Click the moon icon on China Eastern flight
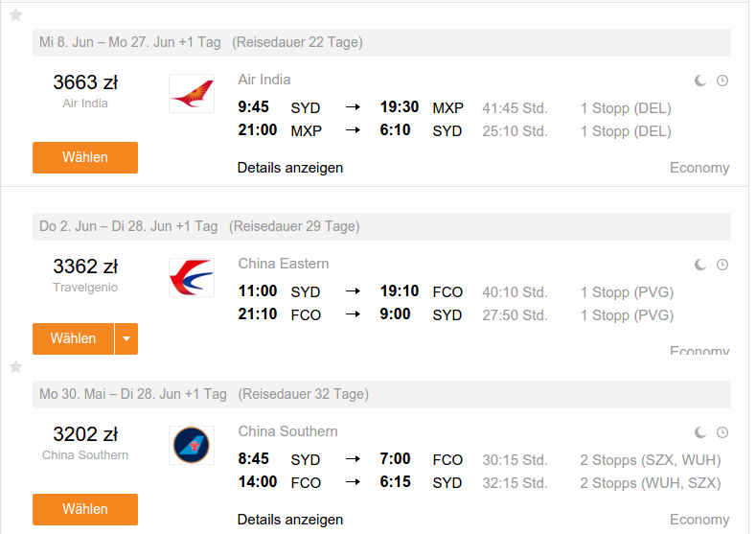756x534 pixels. click(700, 265)
